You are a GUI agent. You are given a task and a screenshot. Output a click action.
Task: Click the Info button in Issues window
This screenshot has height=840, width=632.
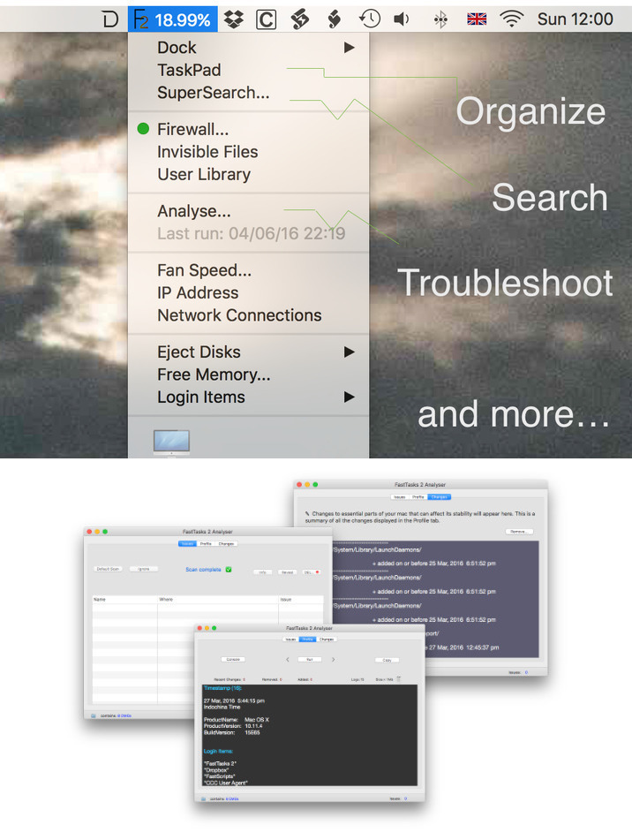(x=263, y=572)
